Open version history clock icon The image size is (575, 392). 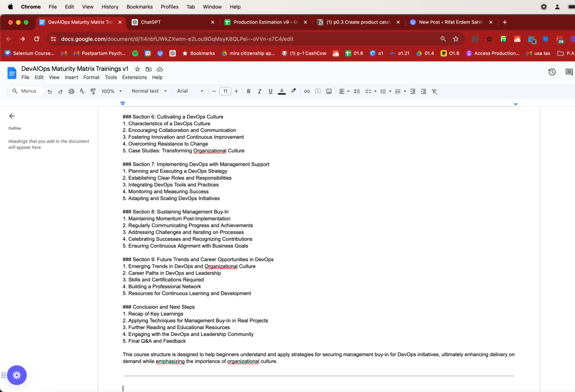pos(552,72)
